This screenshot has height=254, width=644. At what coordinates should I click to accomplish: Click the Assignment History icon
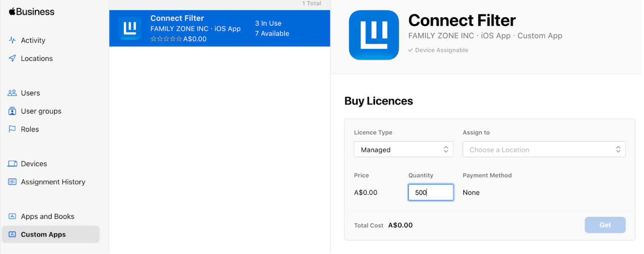pos(12,182)
